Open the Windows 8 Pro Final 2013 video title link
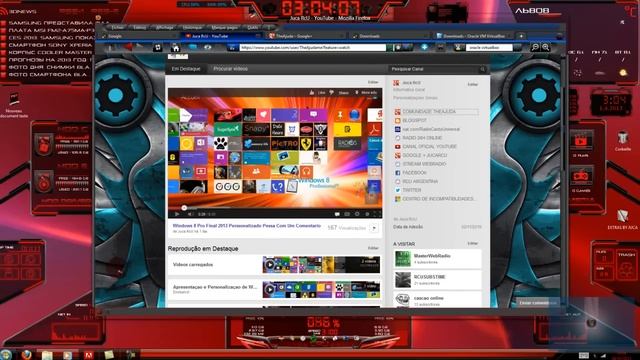Viewport: 640px width, 360px height. [x=247, y=226]
